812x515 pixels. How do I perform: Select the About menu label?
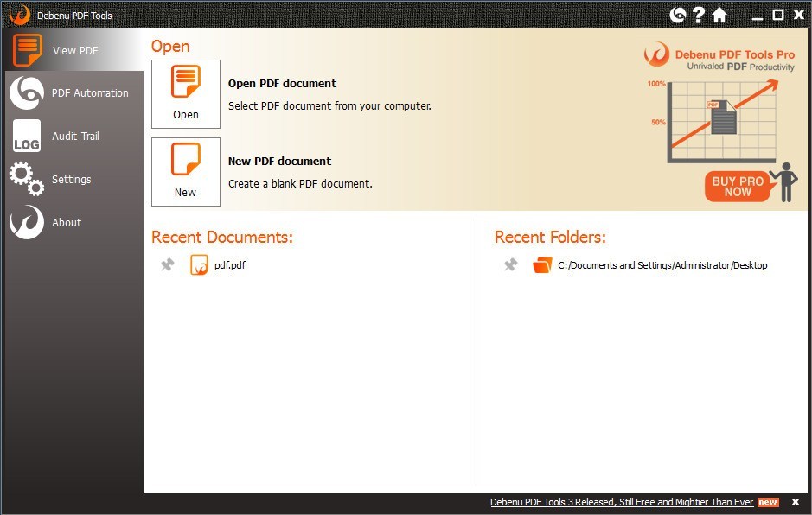click(x=67, y=223)
